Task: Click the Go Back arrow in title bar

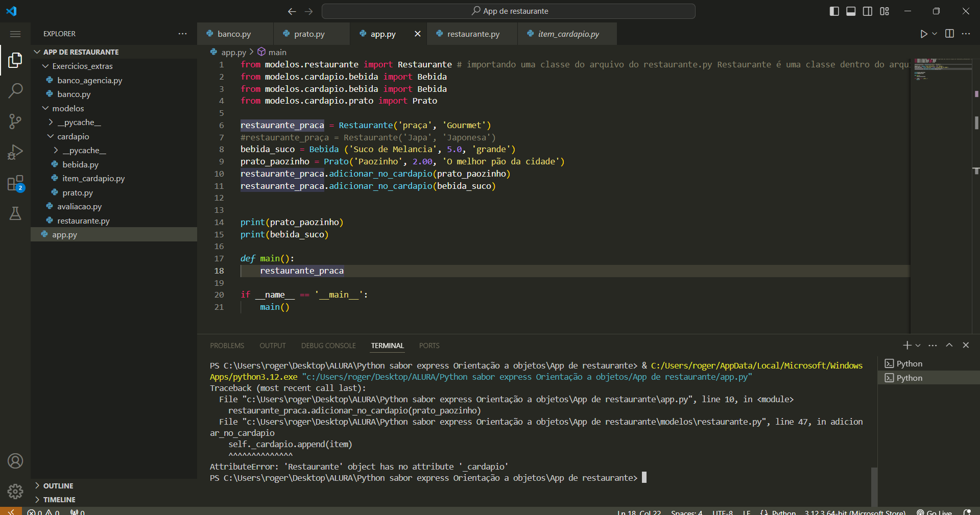Action: (292, 11)
